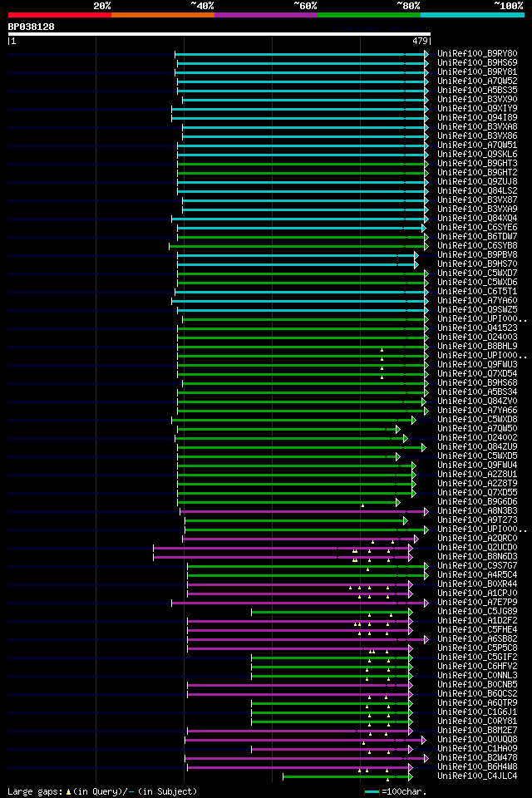532x798 pixels.
Task: Select hit UniRef100_B9HS69
Action: [x=477, y=62]
